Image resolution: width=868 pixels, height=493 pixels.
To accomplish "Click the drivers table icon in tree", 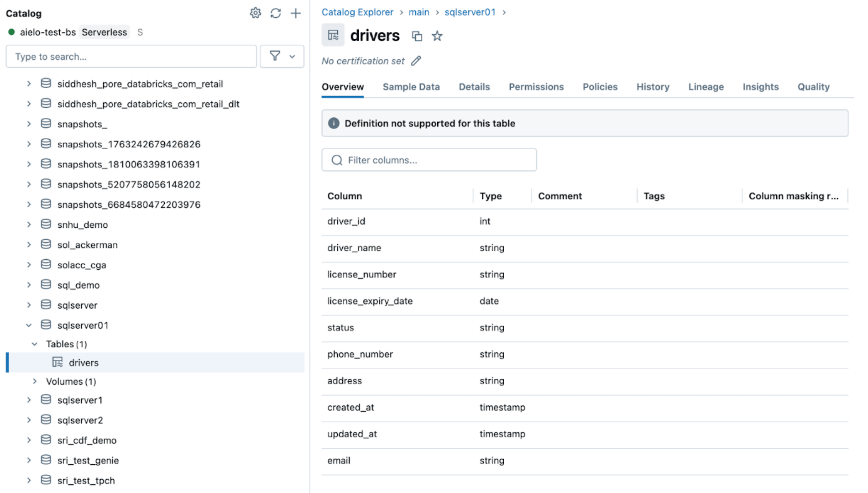I will pos(58,362).
